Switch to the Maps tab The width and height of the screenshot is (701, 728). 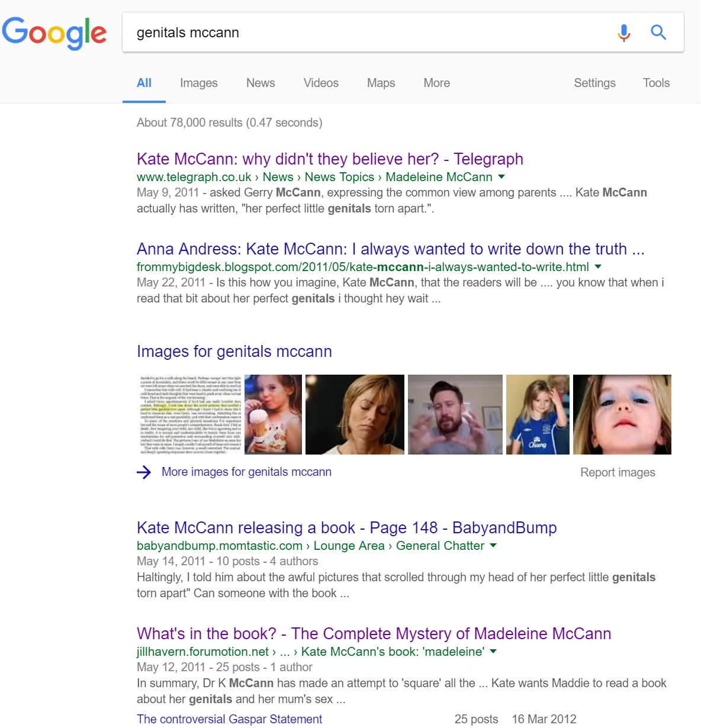[x=381, y=83]
